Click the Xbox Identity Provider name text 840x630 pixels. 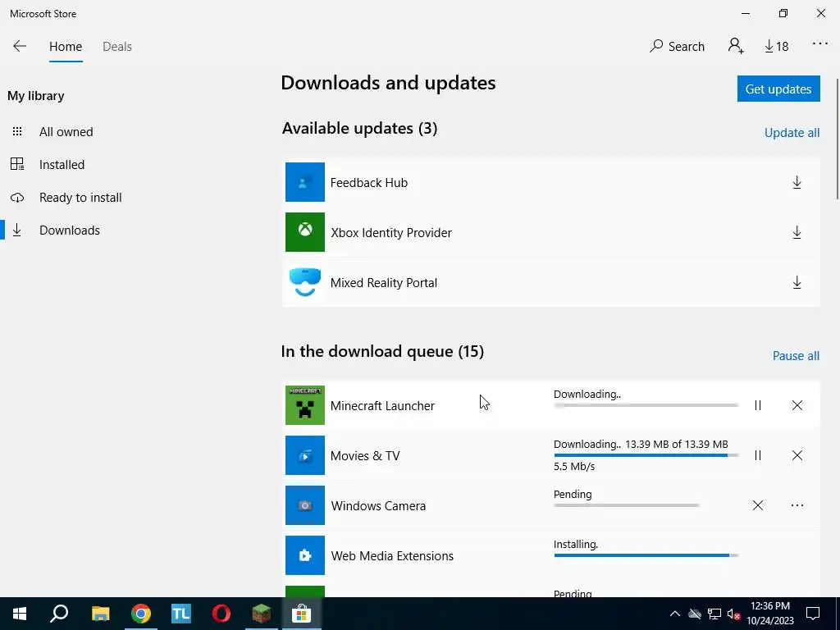coord(391,232)
